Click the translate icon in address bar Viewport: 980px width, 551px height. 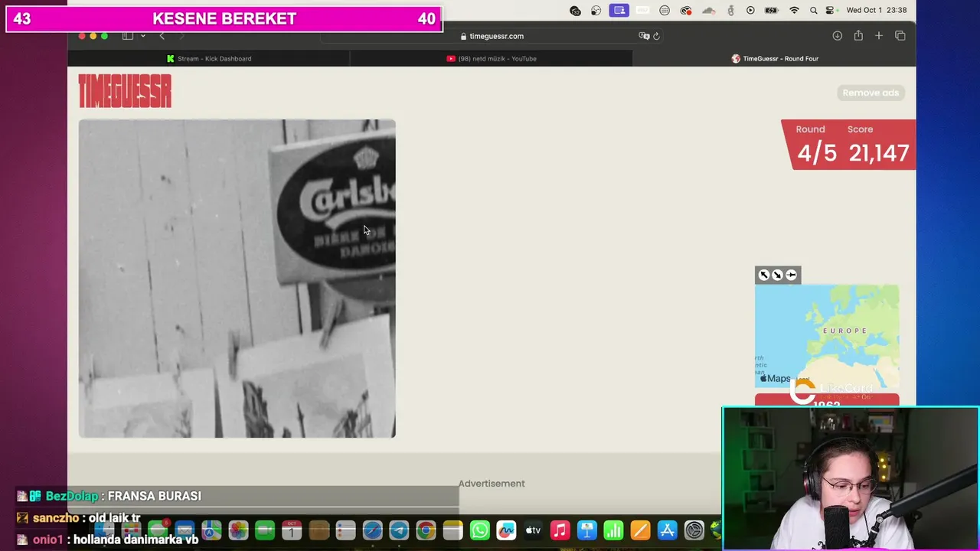(x=644, y=36)
